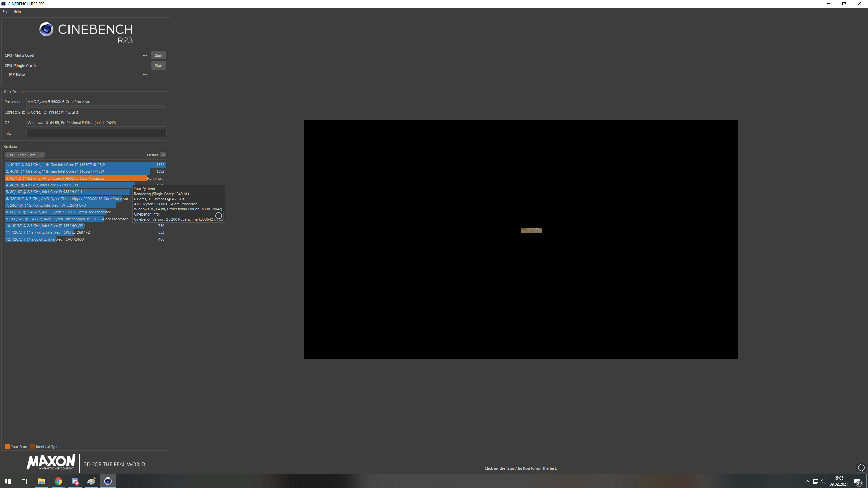Show hidden system tray icons

[x=807, y=481]
